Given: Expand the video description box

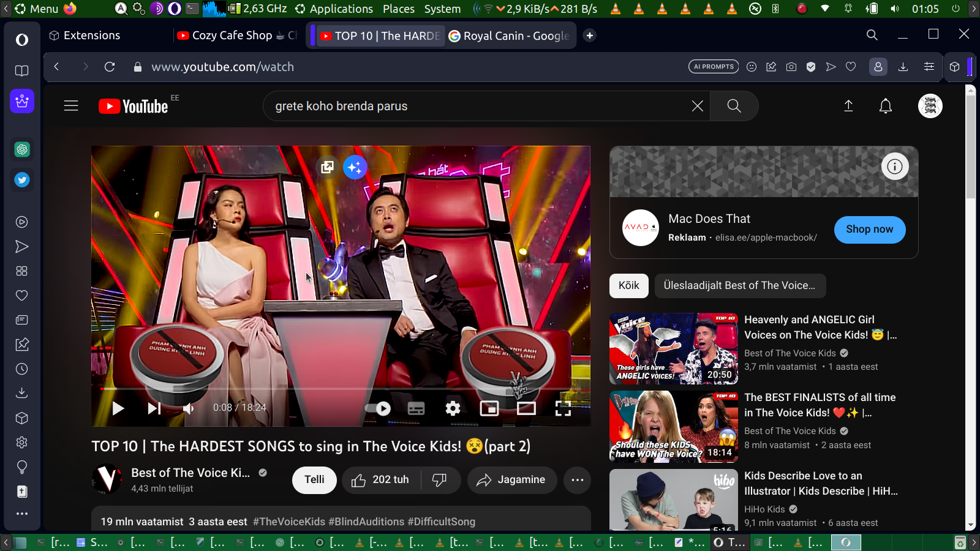Looking at the screenshot, I should point(341,520).
